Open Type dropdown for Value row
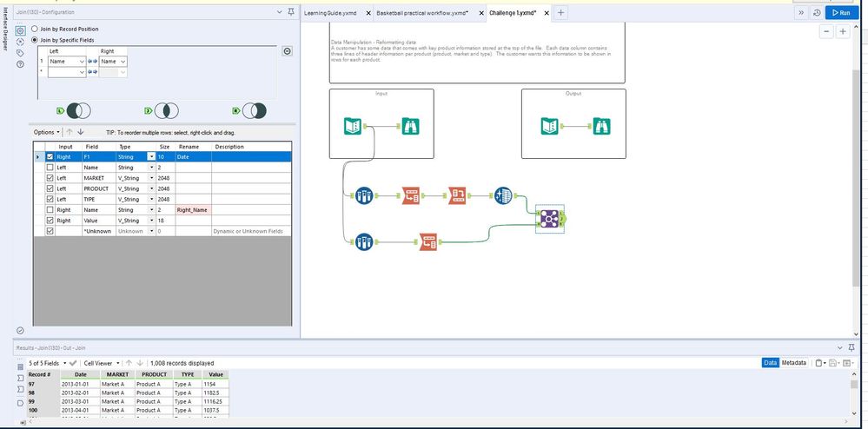 click(151, 221)
